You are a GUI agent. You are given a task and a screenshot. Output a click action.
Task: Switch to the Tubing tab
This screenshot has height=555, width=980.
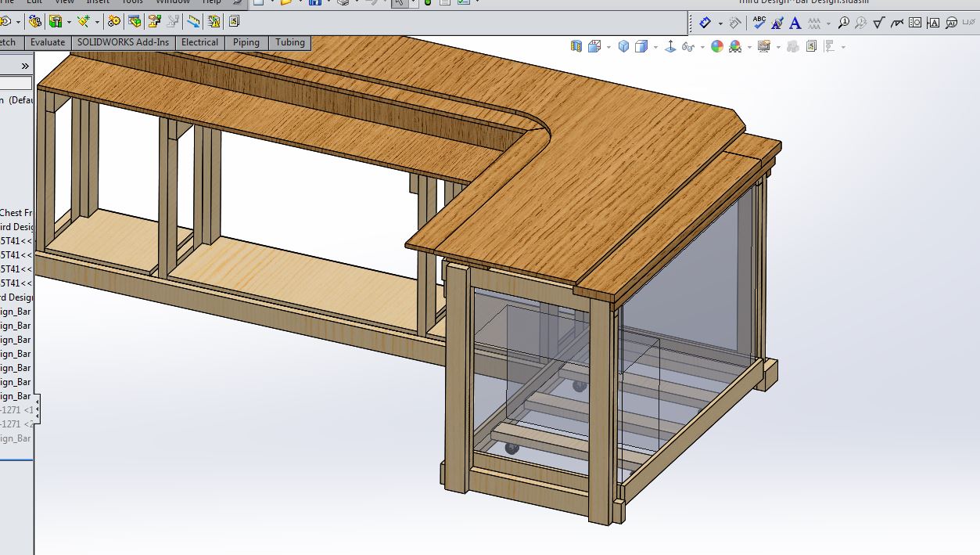(289, 42)
